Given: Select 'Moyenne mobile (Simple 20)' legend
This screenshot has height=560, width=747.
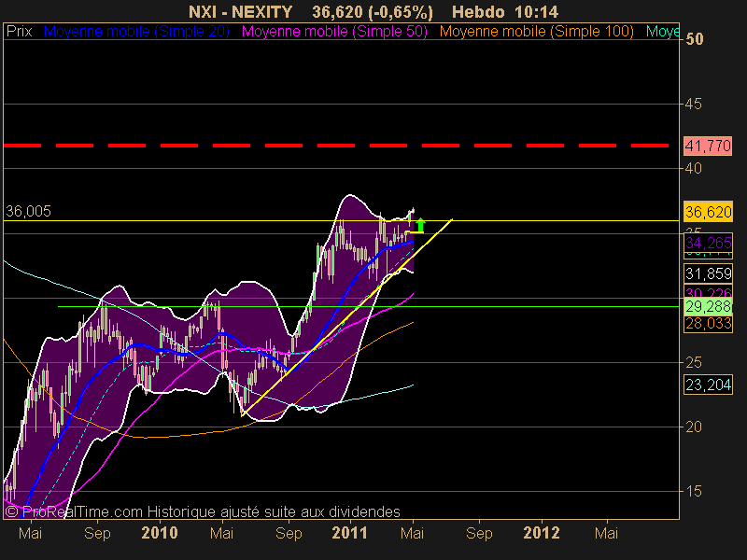Looking at the screenshot, I should [136, 32].
